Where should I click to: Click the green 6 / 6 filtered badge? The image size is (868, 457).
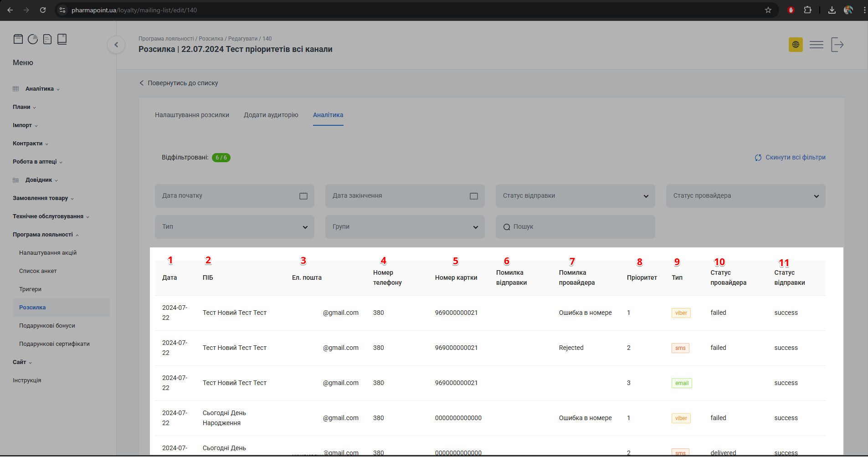pyautogui.click(x=221, y=158)
